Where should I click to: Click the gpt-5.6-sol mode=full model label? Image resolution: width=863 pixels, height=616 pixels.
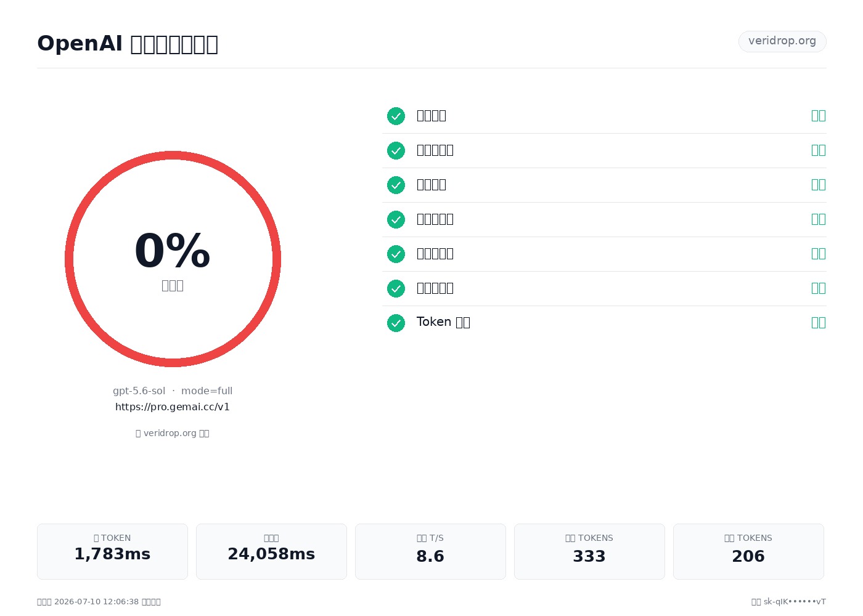point(173,391)
